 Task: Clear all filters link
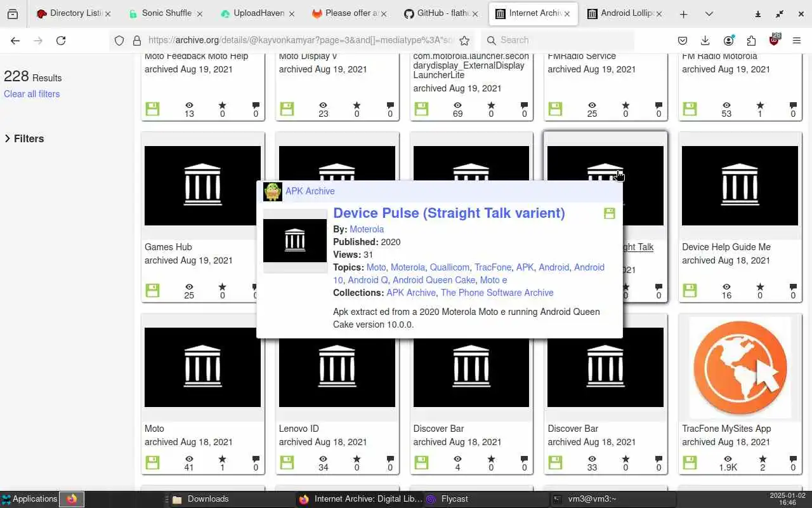pyautogui.click(x=32, y=94)
